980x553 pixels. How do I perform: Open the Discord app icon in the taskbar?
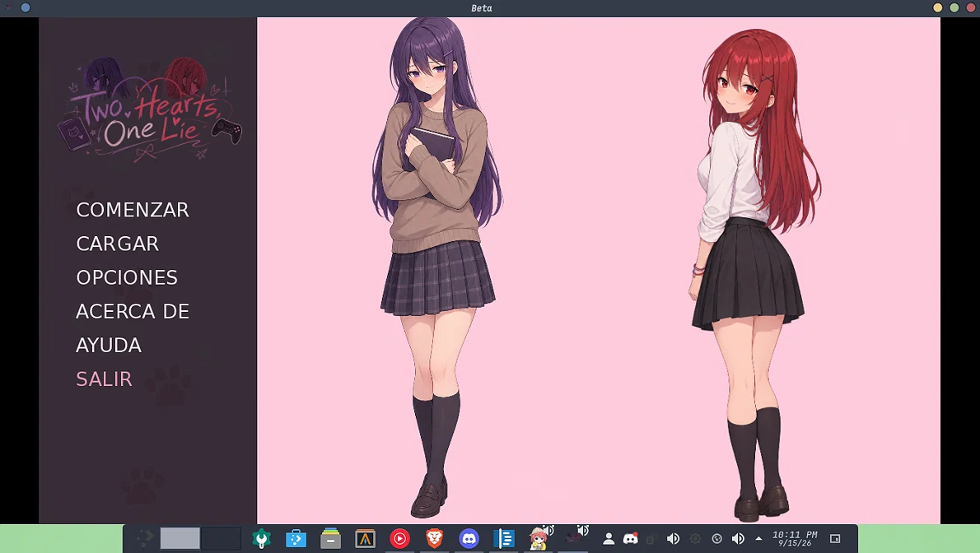click(x=469, y=538)
